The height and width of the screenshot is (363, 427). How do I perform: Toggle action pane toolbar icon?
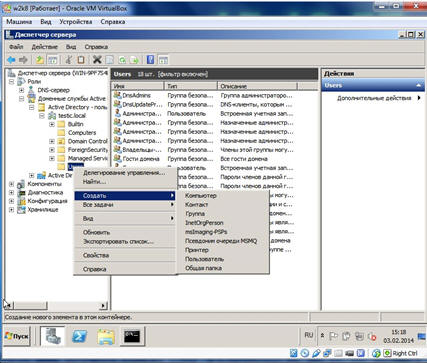[163, 60]
